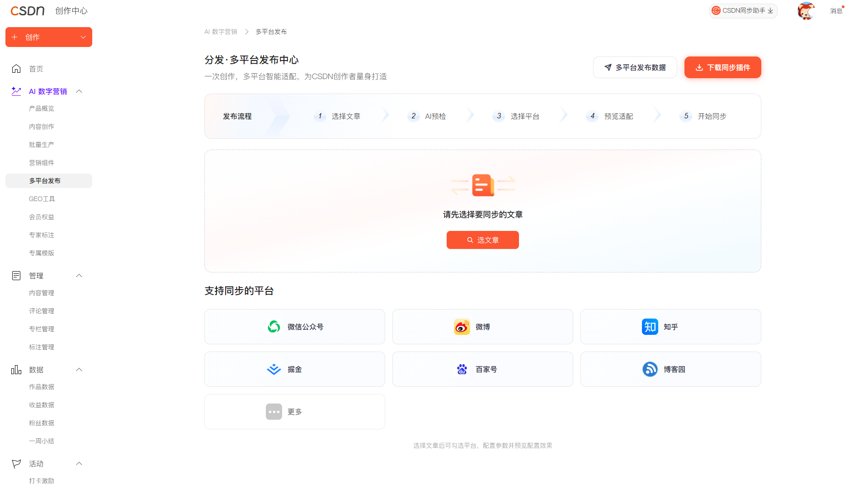Image resolution: width=868 pixels, height=488 pixels.
Task: Select the 知乎 platform icon
Action: (x=650, y=327)
